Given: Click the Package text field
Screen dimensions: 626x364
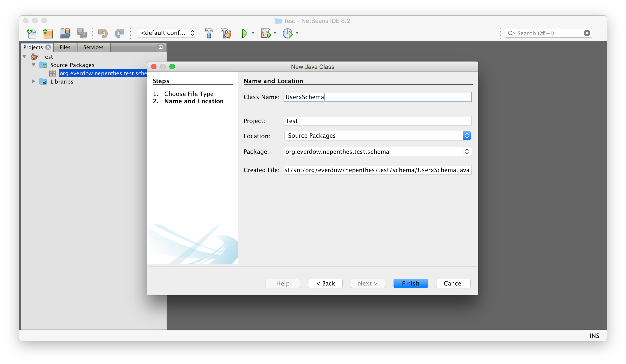Looking at the screenshot, I should 374,151.
